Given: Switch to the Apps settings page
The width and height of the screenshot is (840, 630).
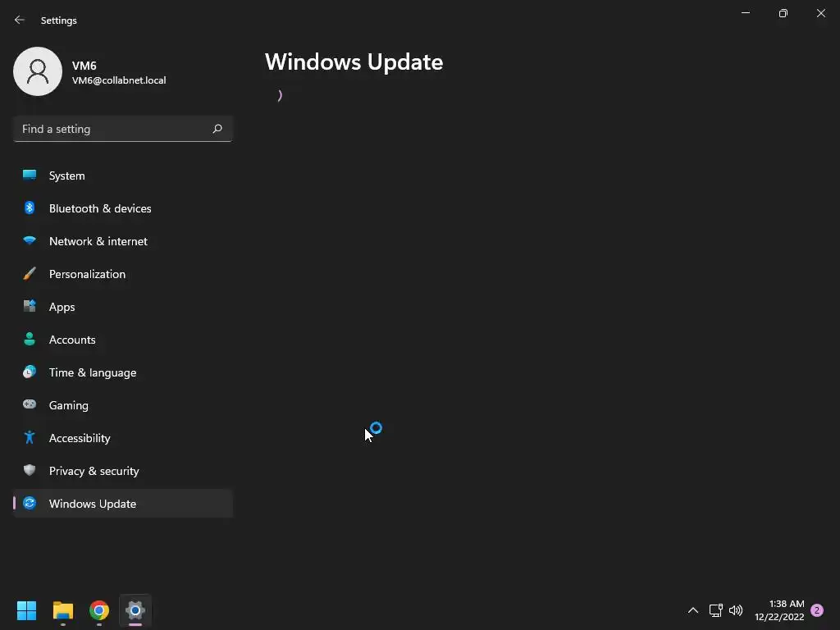Looking at the screenshot, I should tap(123, 307).
